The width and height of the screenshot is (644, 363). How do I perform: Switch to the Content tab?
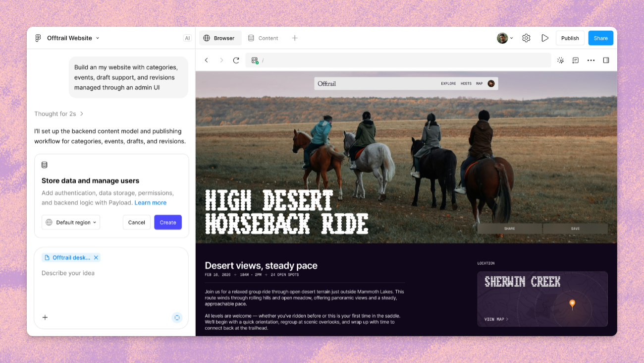pos(263,38)
